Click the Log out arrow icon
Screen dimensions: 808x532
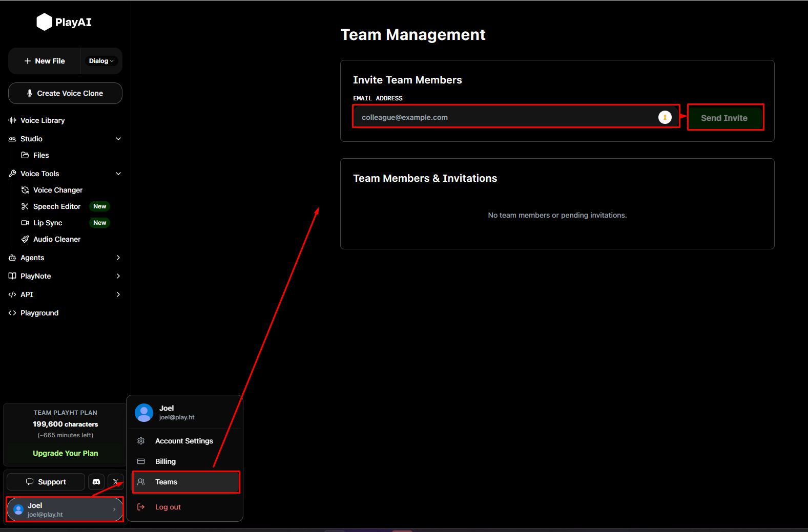[x=141, y=507]
